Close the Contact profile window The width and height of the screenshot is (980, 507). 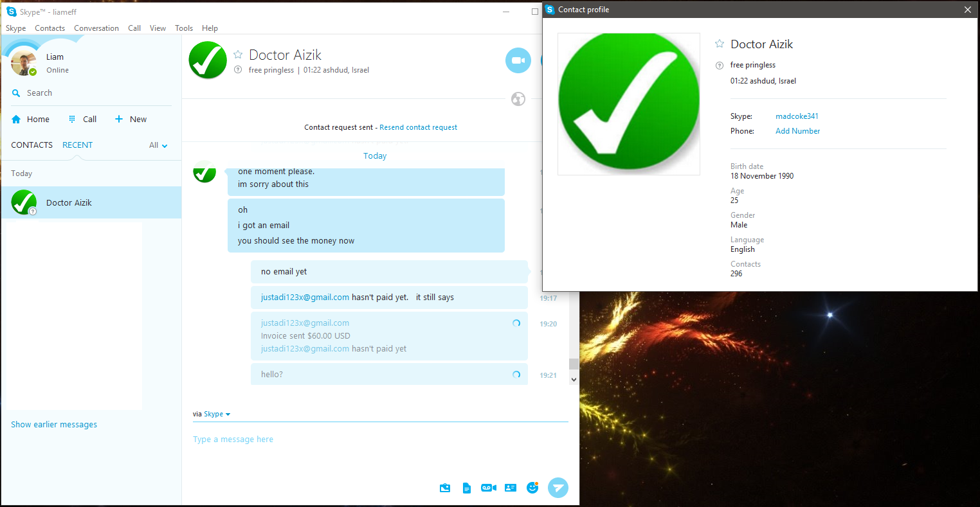pos(968,10)
